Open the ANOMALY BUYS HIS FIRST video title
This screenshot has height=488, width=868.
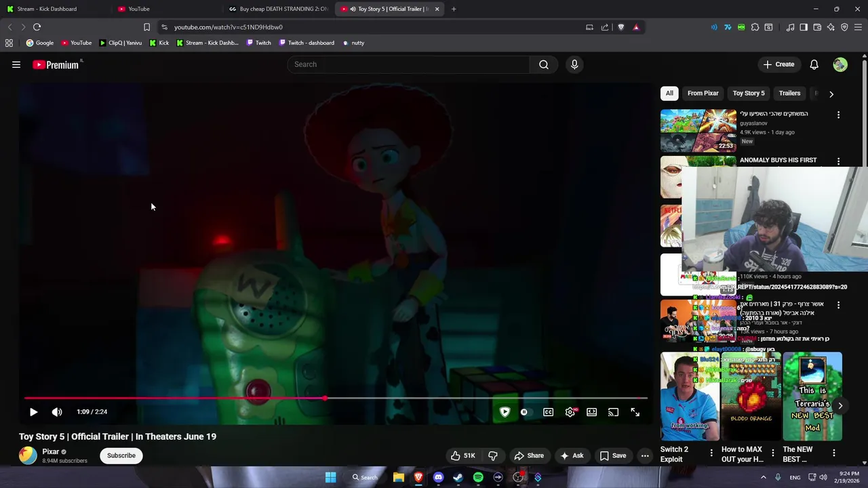[x=778, y=160]
